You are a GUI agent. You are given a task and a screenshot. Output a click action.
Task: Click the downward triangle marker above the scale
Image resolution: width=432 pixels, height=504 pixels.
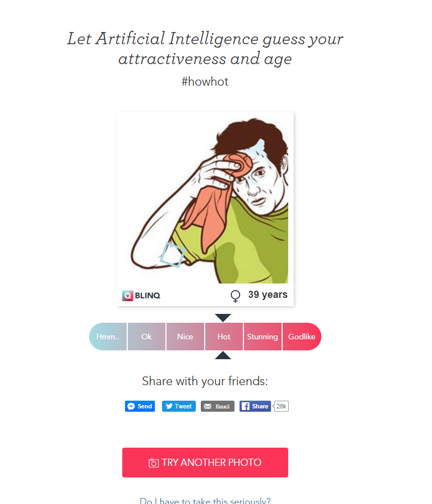(223, 318)
